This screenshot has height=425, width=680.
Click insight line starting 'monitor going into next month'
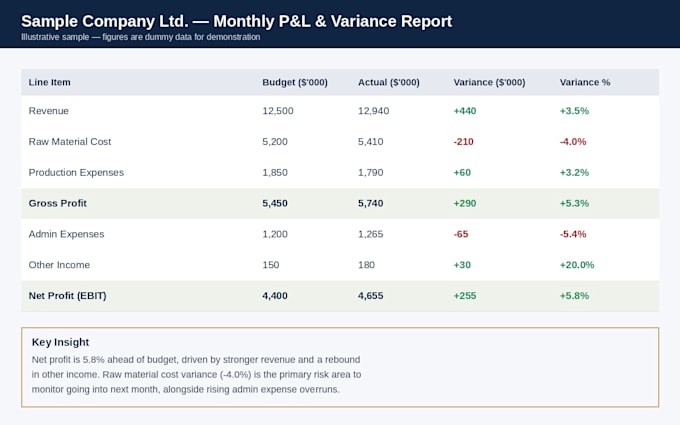[186, 389]
